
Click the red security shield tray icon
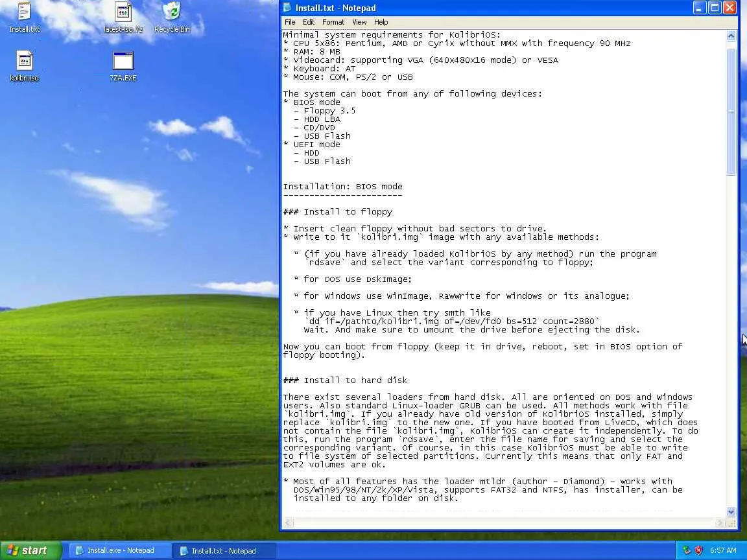[698, 550]
